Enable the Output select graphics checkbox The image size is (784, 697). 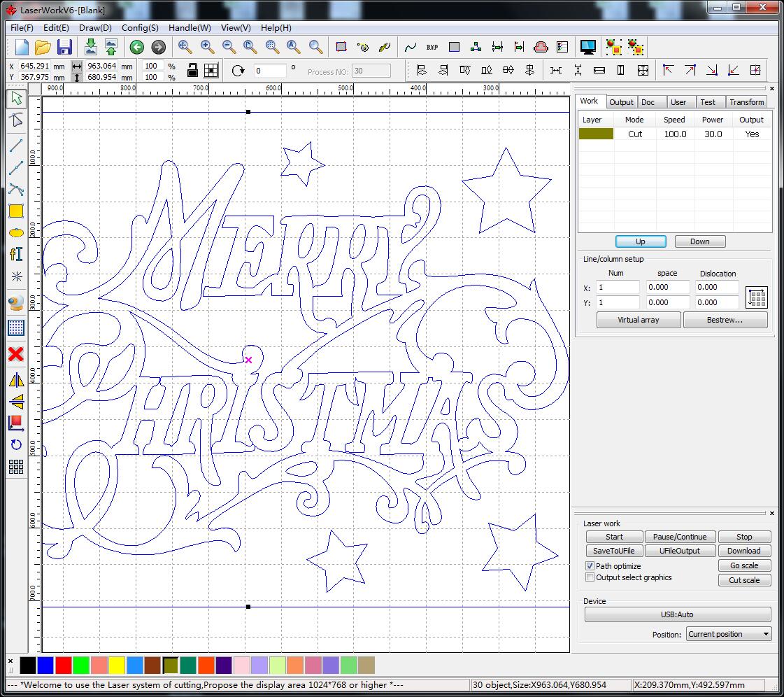tap(590, 577)
